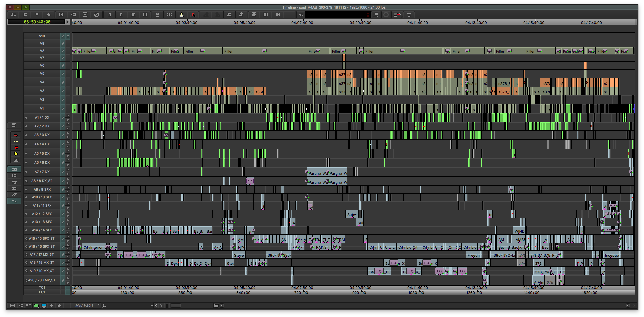This screenshot has height=317, width=644.
Task: Open the timeline settings icon in top toolbar
Action: pyautogui.click(x=13, y=15)
